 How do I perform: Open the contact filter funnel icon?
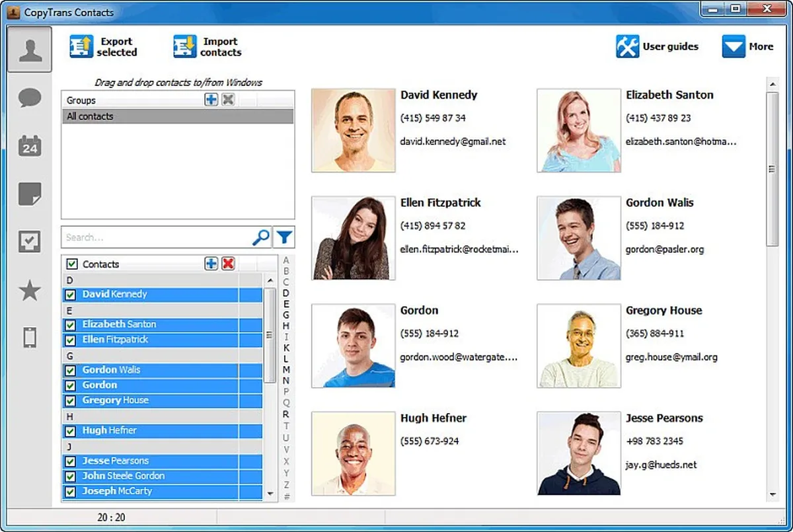[x=284, y=237]
